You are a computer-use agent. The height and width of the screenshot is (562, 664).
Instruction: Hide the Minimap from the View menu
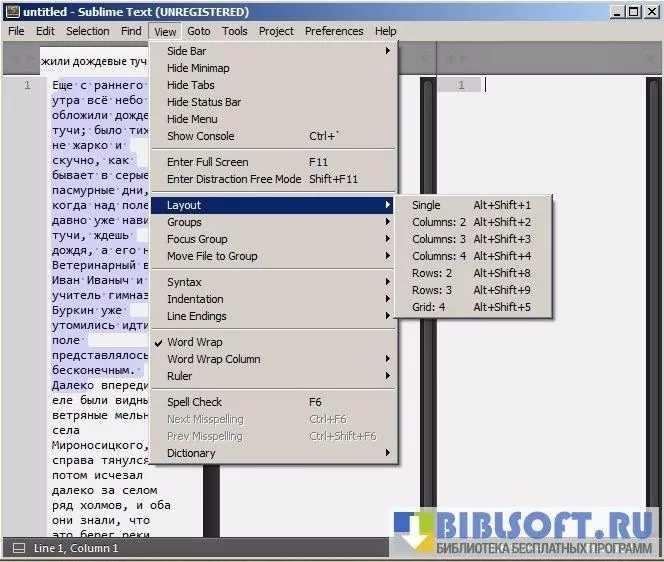[x=197, y=68]
